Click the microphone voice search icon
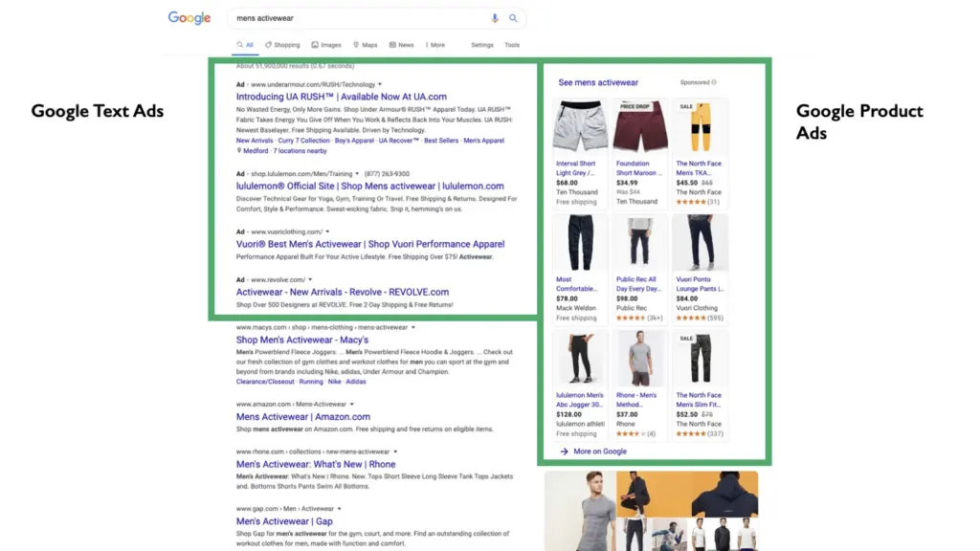980x551 pixels. pos(495,18)
